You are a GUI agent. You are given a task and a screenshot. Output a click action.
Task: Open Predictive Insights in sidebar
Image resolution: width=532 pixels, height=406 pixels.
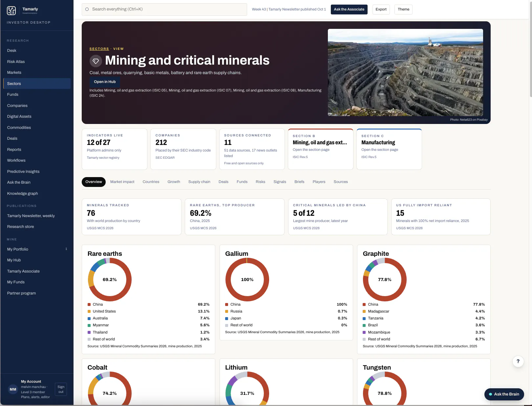[x=37, y=172]
